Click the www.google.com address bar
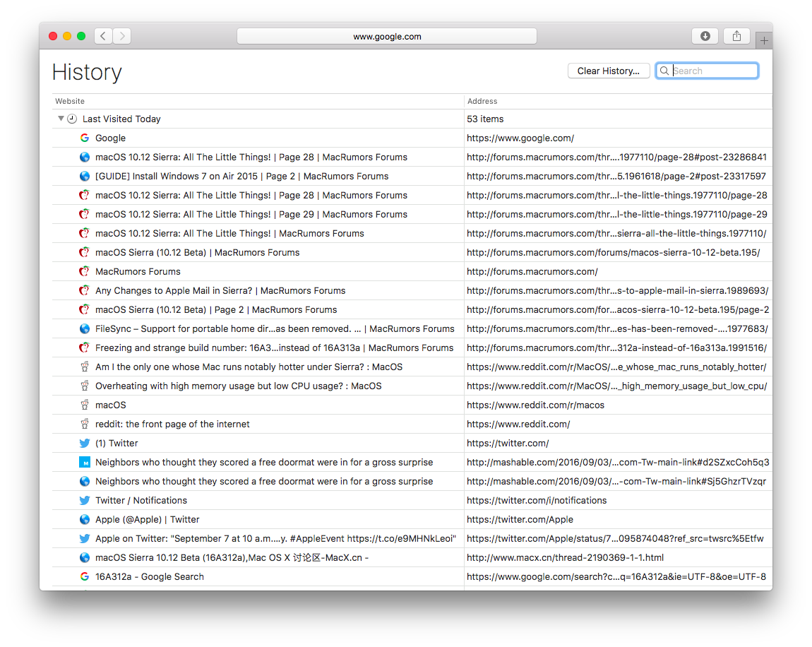 pos(387,36)
